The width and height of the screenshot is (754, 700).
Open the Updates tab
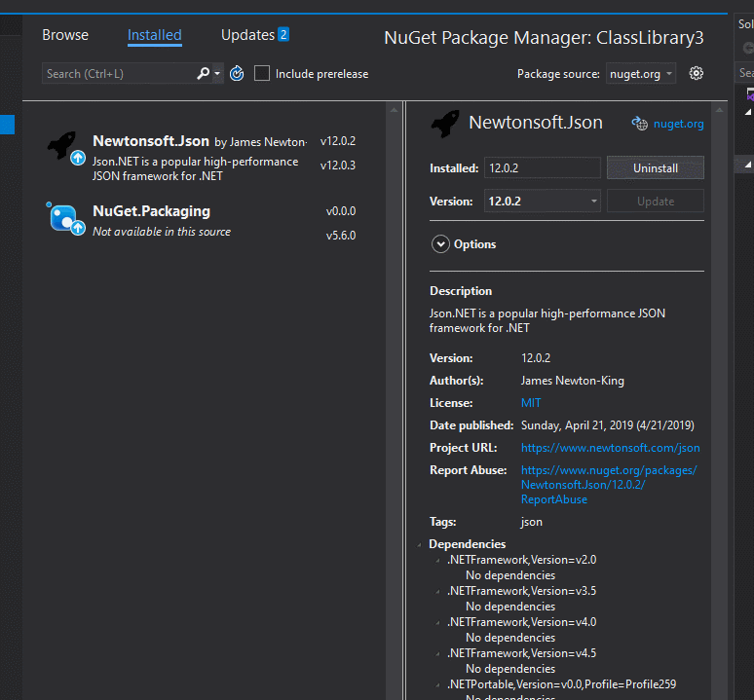(247, 35)
